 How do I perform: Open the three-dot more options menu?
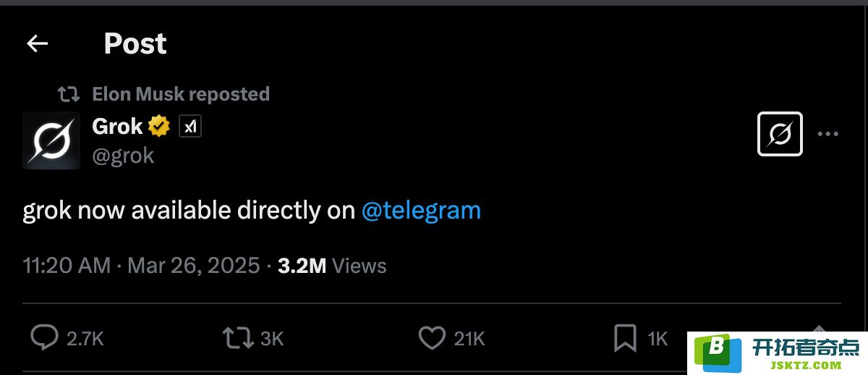pyautogui.click(x=827, y=134)
